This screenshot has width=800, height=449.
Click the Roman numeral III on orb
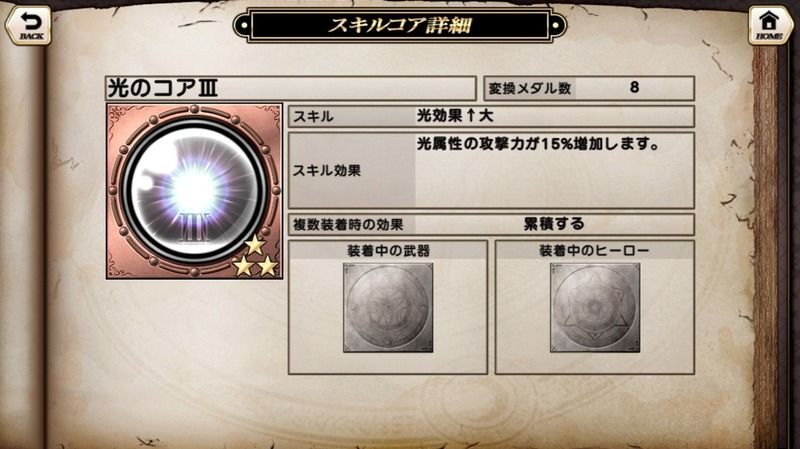pos(194,230)
